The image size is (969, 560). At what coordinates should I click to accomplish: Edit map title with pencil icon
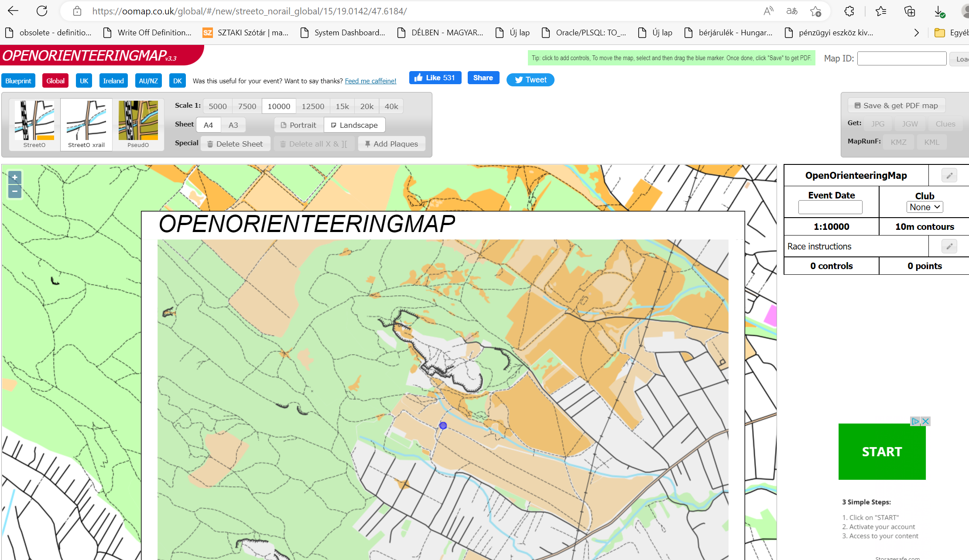tap(949, 175)
